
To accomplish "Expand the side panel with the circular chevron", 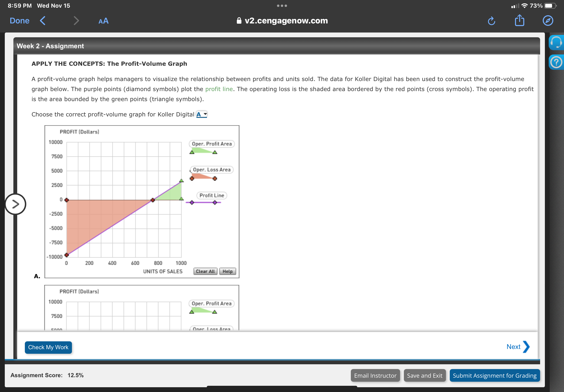I will [15, 204].
